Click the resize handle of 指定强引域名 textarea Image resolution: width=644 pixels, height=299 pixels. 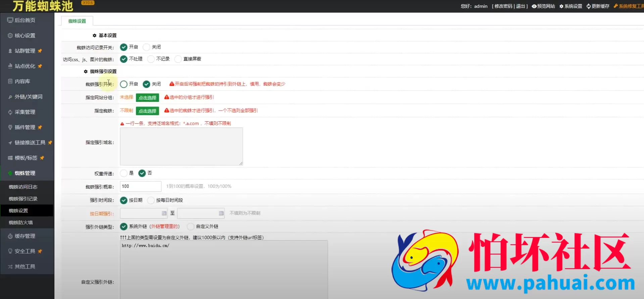[241, 163]
